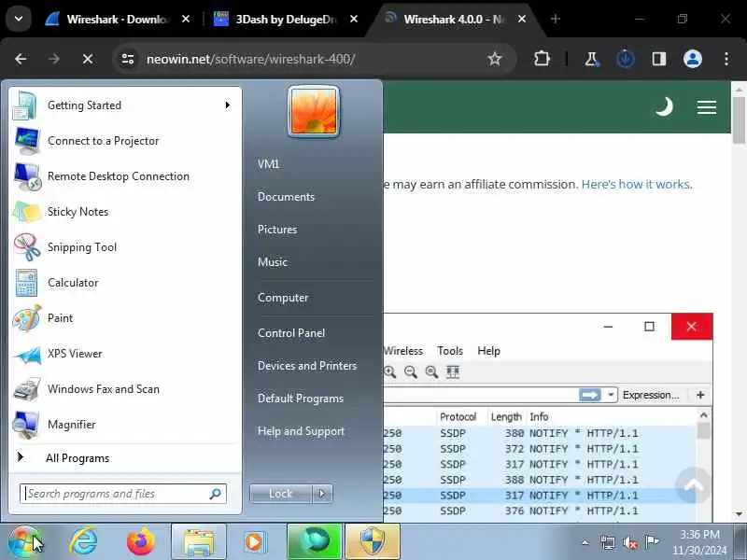This screenshot has height=560, width=747.
Task: Open Windows Explorer folder taskbar icon
Action: (199, 542)
